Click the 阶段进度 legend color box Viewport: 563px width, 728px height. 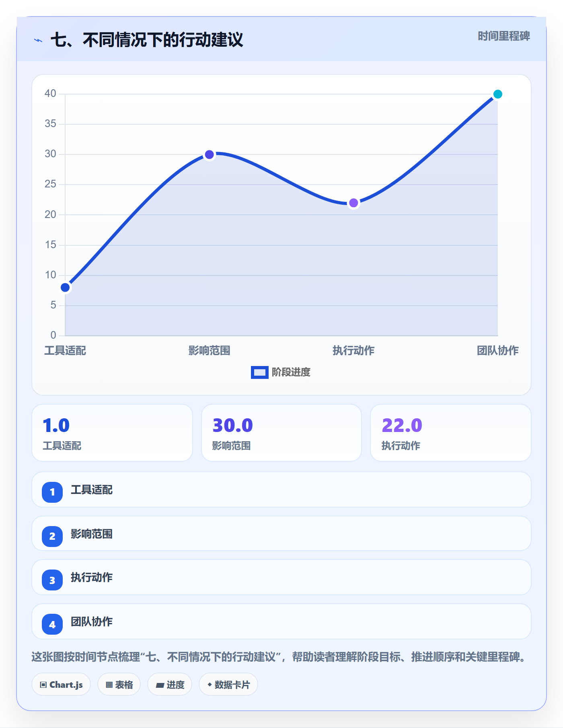(x=260, y=372)
